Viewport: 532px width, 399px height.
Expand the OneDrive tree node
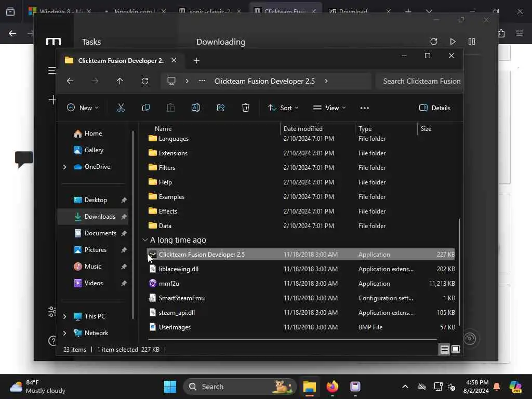[64, 167]
